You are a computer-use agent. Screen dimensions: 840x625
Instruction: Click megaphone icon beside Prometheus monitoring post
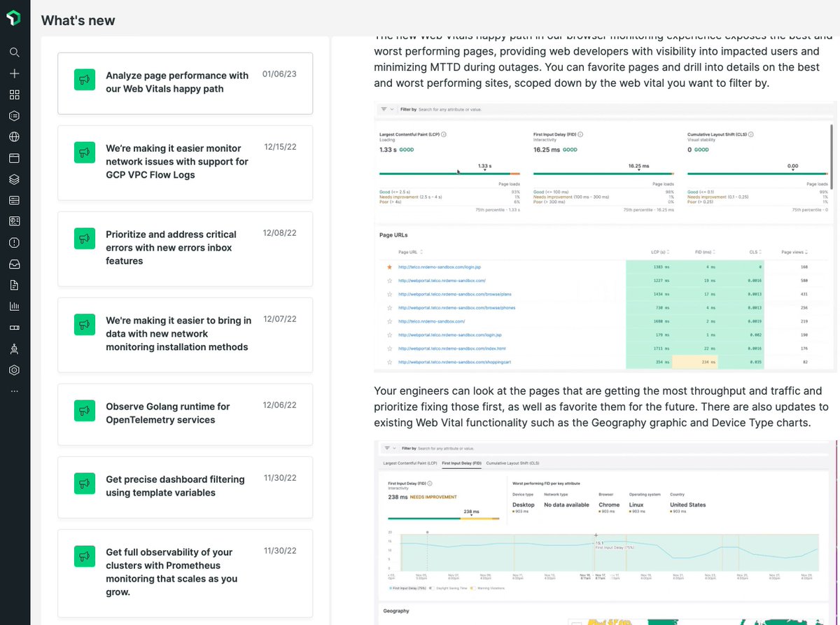coord(85,556)
